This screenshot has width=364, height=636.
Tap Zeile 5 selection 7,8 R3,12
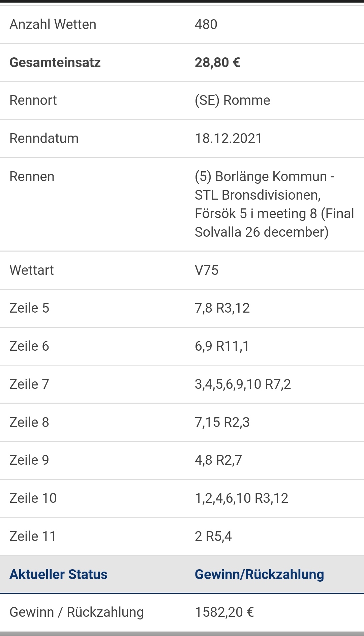click(x=222, y=308)
